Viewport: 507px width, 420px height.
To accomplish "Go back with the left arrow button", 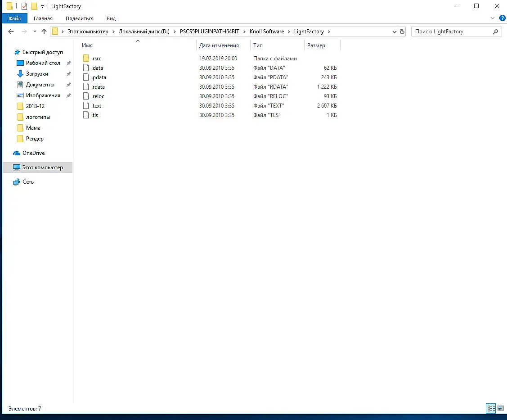I will pyautogui.click(x=11, y=32).
